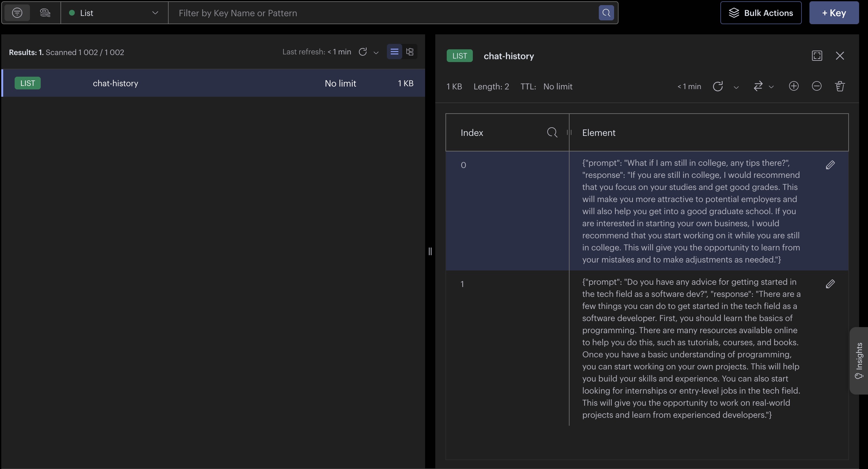Click the search magnifier button in filter bar
The width and height of the screenshot is (868, 469).
click(606, 13)
